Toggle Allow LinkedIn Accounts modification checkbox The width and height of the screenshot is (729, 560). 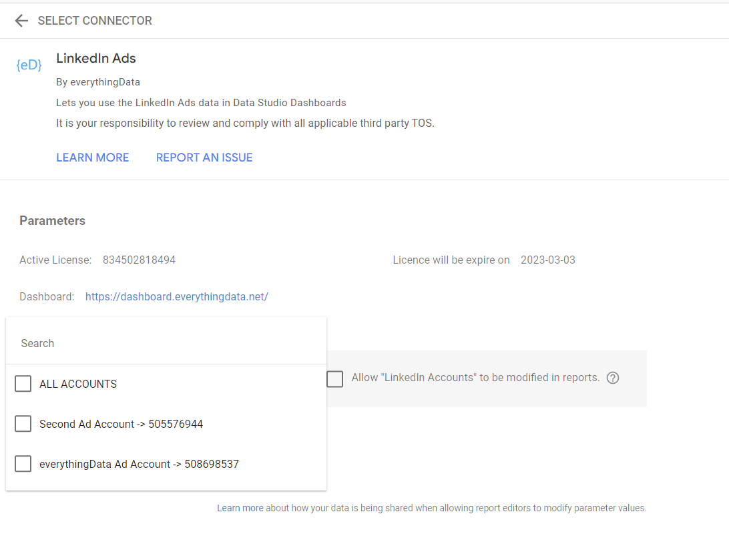[x=335, y=379]
